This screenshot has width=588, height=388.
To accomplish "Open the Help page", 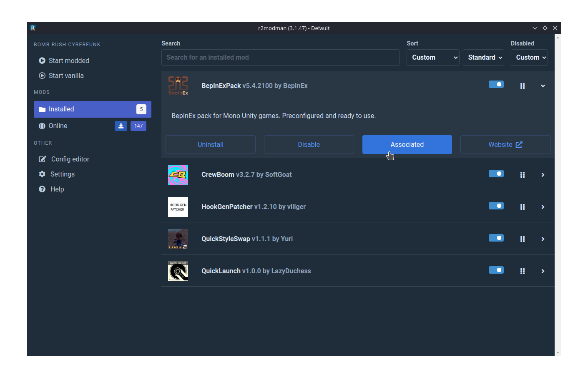I will point(93,189).
